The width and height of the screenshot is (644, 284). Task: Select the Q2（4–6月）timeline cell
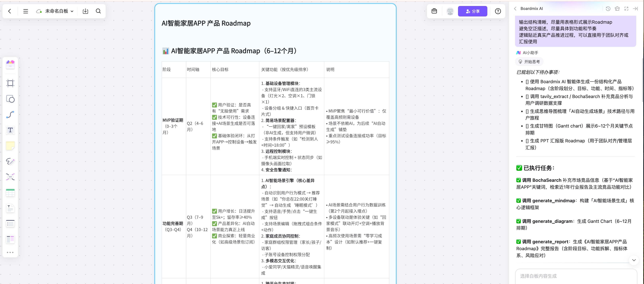[x=198, y=126]
